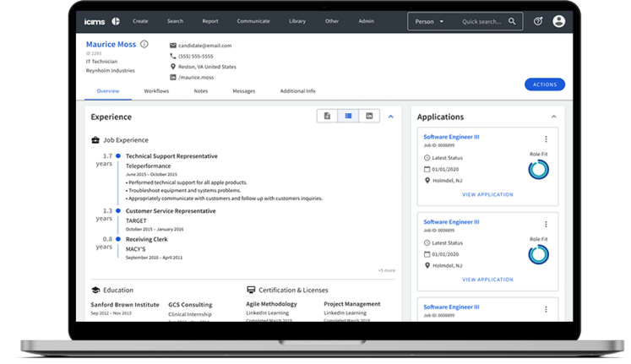
Task: Switch Experience to LinkedIn view
Action: click(369, 116)
